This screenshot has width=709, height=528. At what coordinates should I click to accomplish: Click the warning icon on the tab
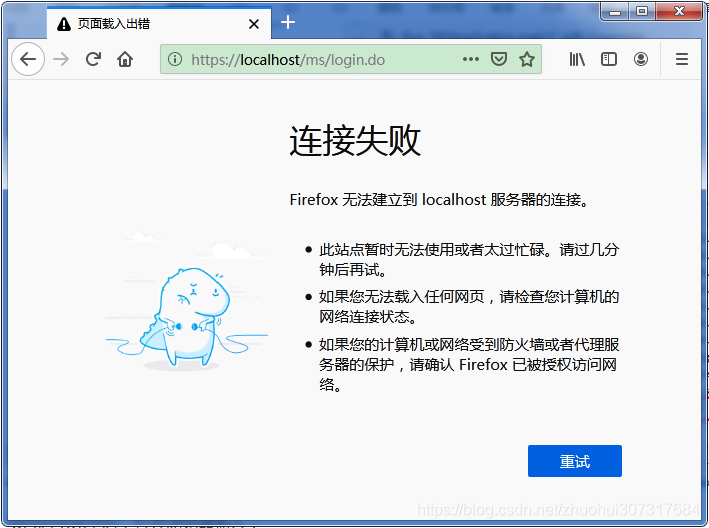64,24
